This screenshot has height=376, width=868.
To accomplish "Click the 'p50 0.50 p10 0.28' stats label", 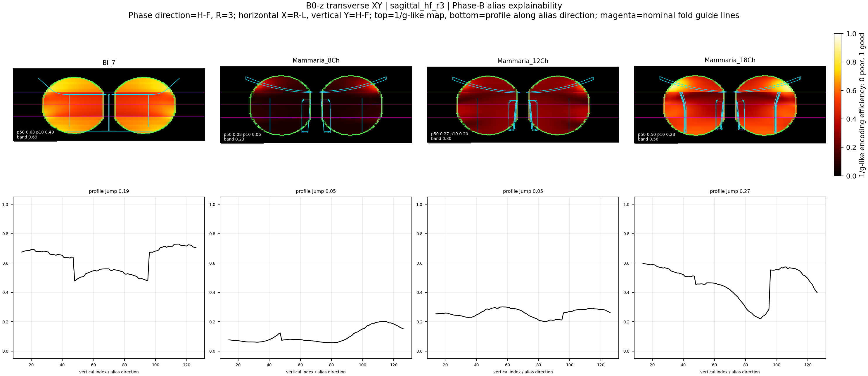I will 656,134.
